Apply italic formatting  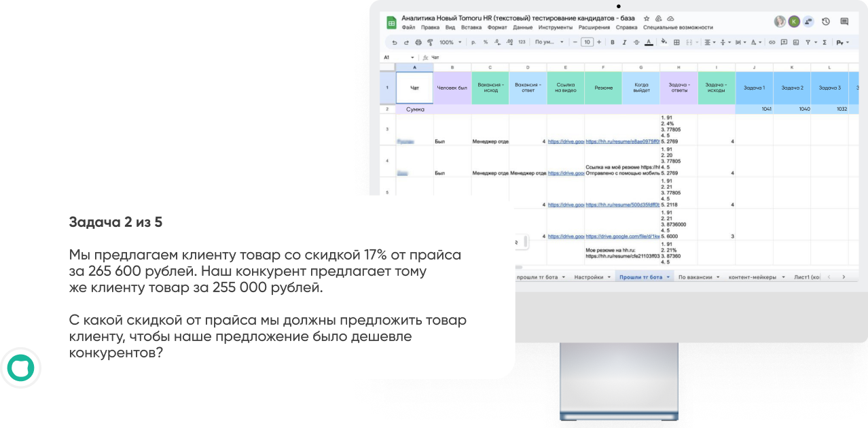pos(624,42)
